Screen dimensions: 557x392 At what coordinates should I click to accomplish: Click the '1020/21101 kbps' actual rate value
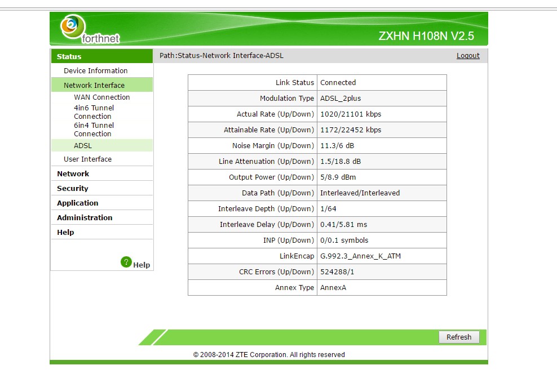point(351,114)
